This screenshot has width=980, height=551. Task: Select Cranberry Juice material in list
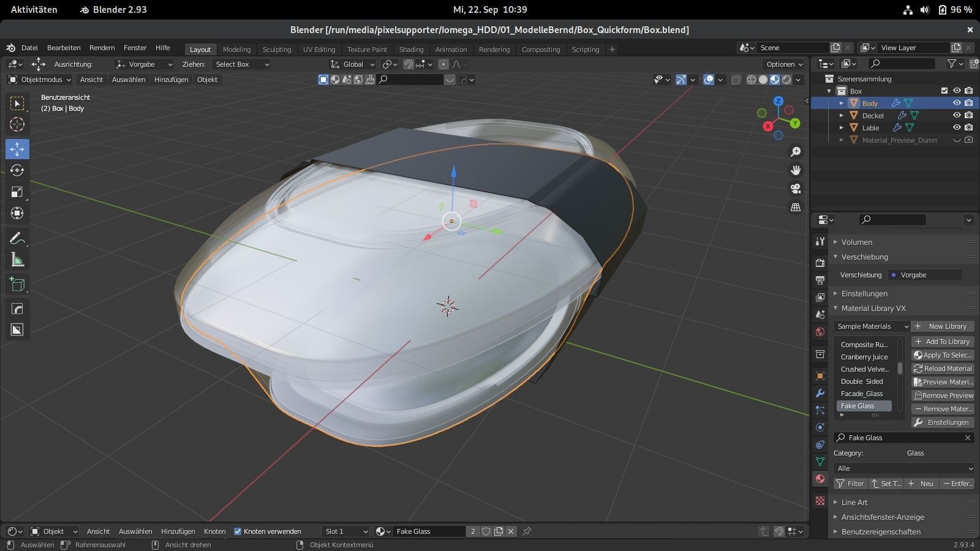(864, 357)
